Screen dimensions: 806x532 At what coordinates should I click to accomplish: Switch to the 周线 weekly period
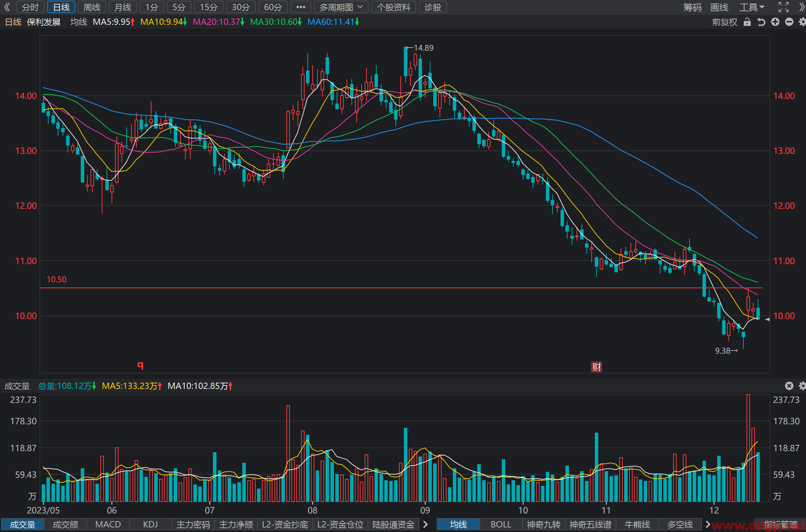tap(92, 7)
